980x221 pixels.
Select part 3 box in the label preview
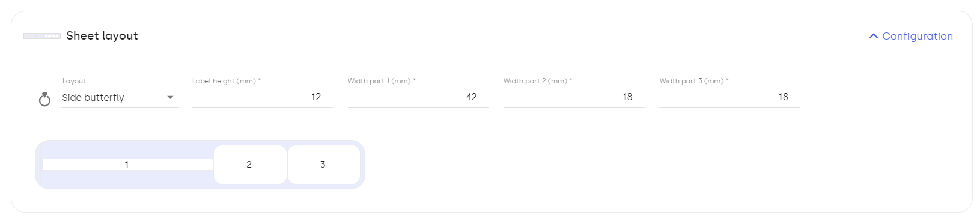point(324,165)
